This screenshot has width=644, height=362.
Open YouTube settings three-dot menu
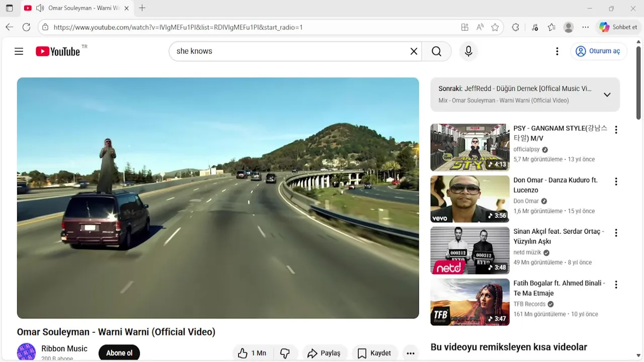tap(557, 51)
